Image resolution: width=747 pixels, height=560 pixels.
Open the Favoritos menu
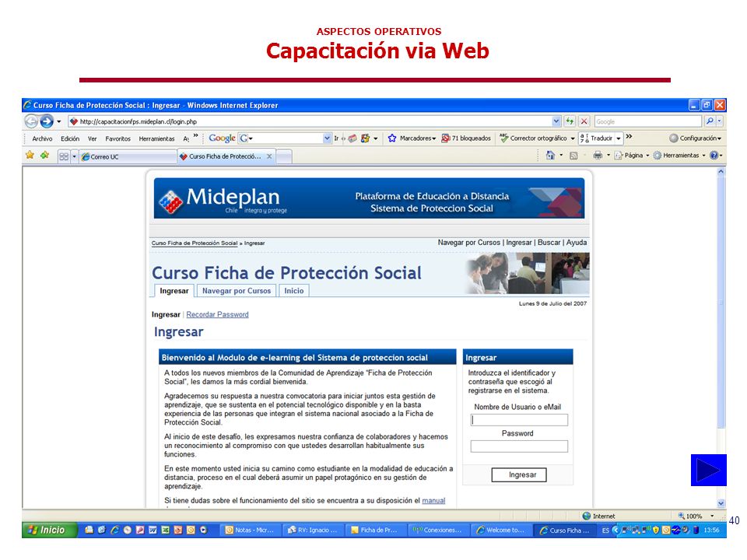117,138
